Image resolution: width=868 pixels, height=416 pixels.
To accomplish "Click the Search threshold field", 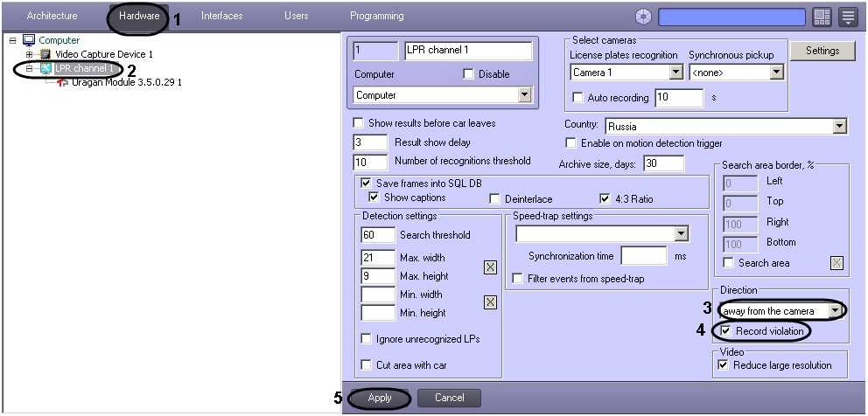I will tap(378, 235).
